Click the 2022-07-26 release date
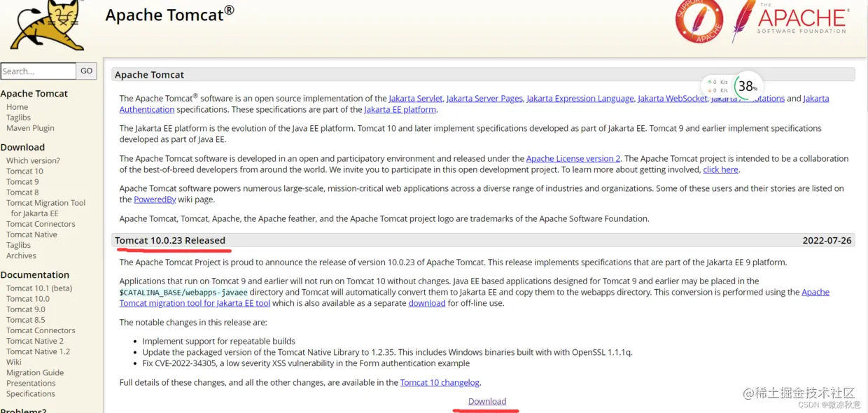Image resolution: width=868 pixels, height=413 pixels. tap(827, 240)
